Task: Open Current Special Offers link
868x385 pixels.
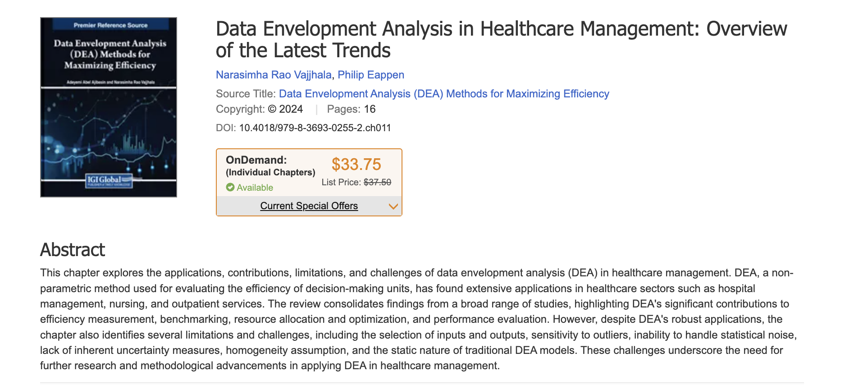Action: [x=309, y=206]
